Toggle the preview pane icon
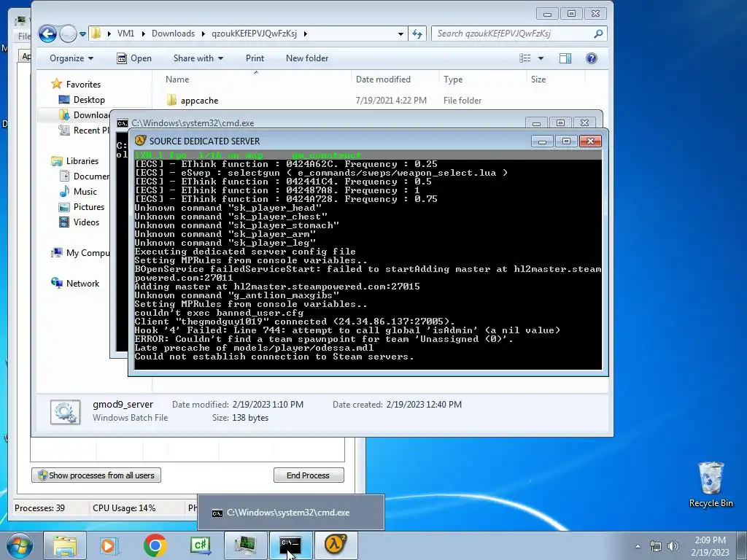747x560 pixels. tap(565, 58)
